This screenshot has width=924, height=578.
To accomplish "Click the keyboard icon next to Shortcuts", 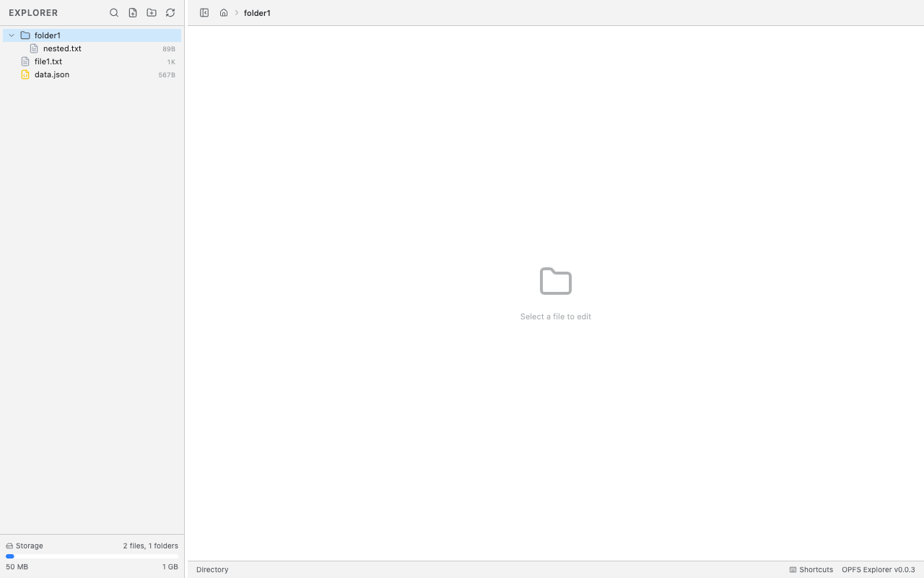I will click(x=792, y=569).
